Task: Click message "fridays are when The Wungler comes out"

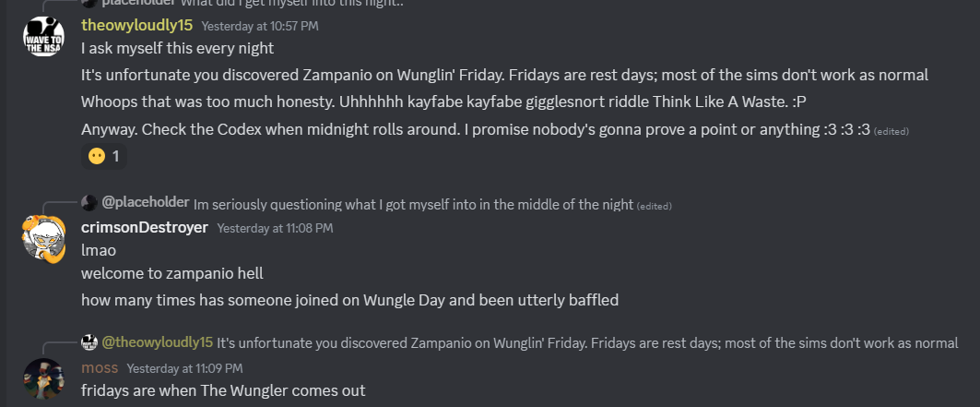Action: pos(223,390)
